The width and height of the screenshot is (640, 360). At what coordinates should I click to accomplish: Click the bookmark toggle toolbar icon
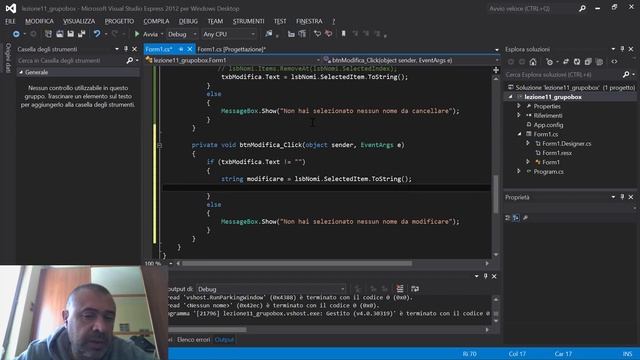tap(343, 34)
